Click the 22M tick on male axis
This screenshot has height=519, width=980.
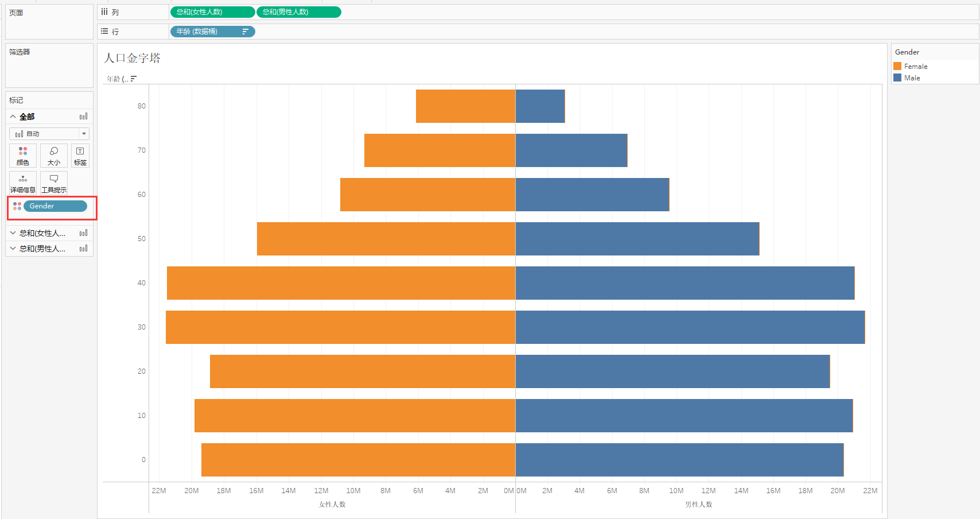click(870, 491)
